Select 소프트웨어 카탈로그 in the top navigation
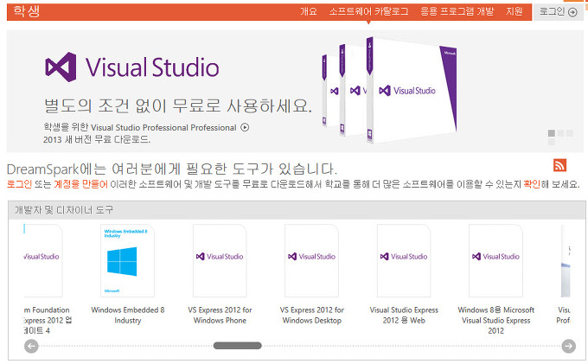The height and width of the screenshot is (364, 588). [368, 12]
